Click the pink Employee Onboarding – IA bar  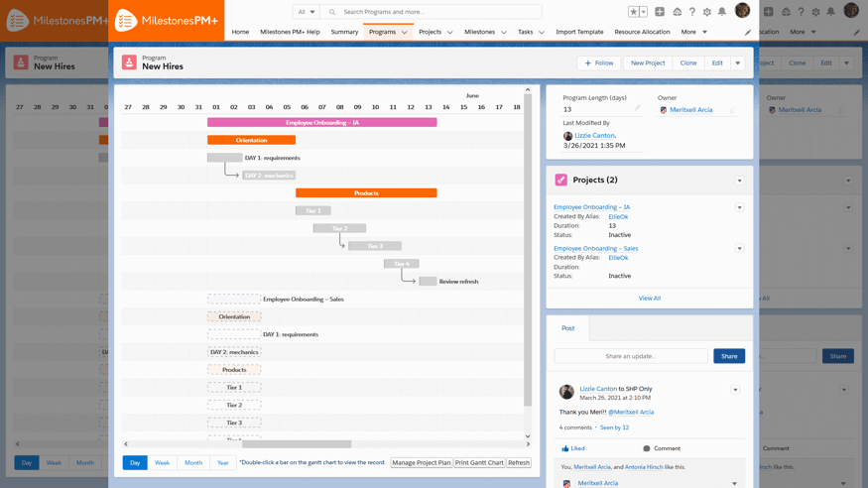click(322, 122)
